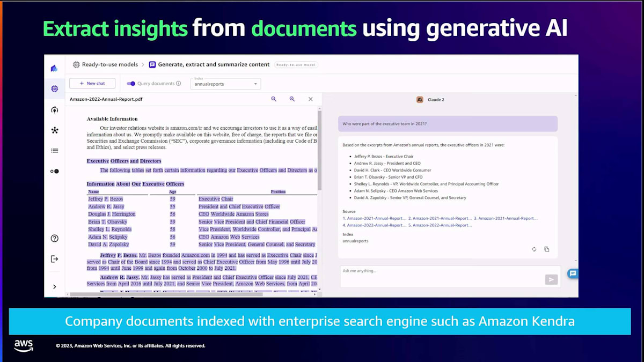Click the info icon next to Query documents

point(179,84)
